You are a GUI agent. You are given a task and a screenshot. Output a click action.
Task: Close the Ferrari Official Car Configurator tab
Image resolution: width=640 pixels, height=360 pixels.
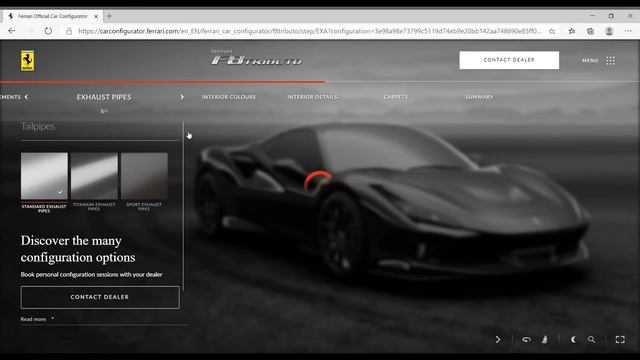click(x=96, y=16)
